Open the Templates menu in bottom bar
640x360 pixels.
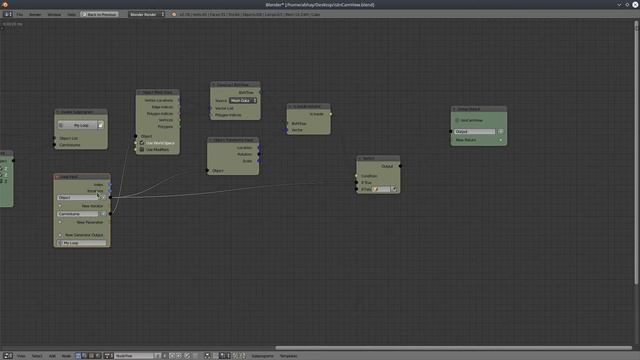point(289,356)
